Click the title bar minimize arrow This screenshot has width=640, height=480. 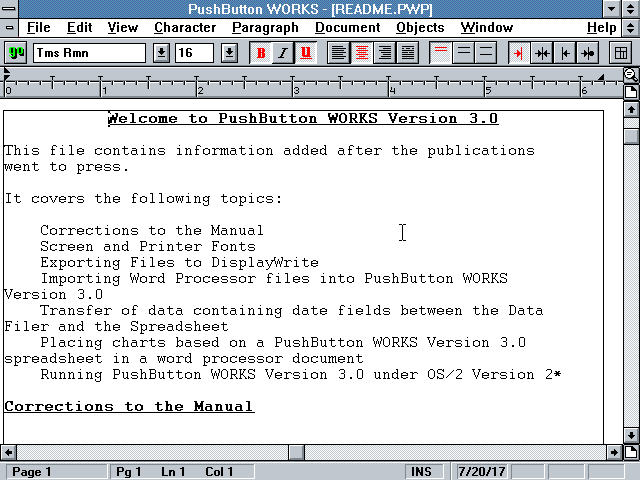pos(611,9)
